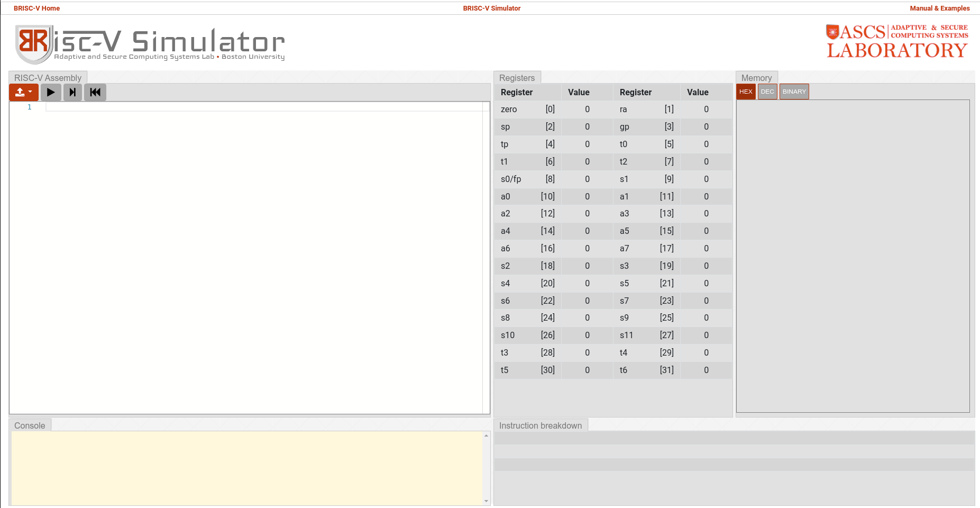Click the value cell of register t6
Screen dimensions: 980x508
706,370
